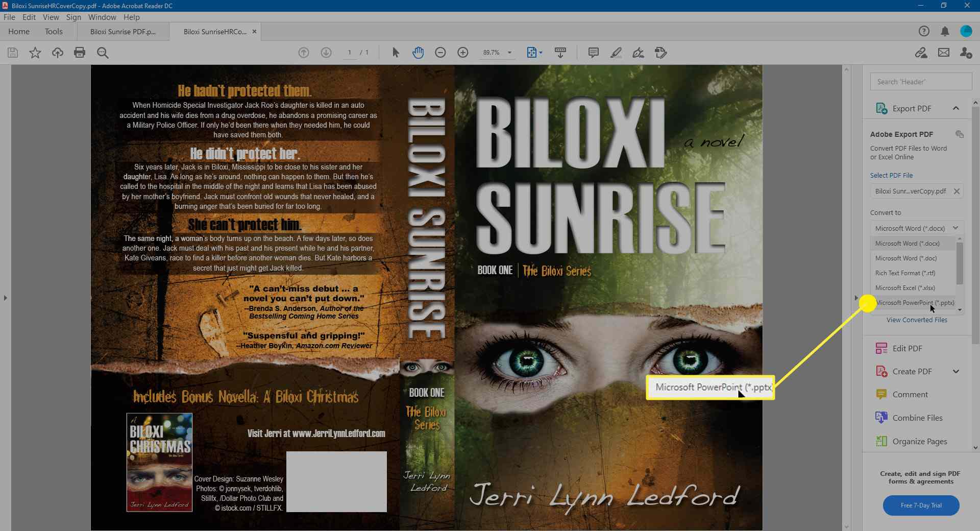Collapse the right tools pane arrow
Viewport: 980px width, 531px height.
856,298
